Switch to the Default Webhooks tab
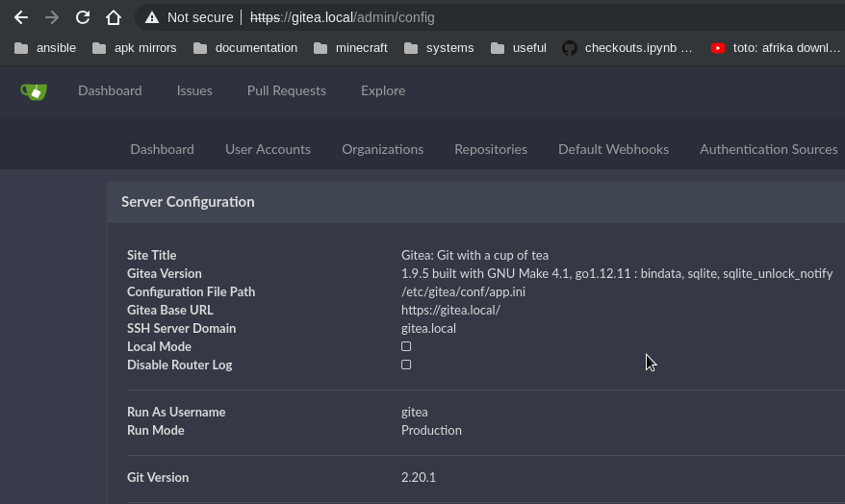The width and height of the screenshot is (845, 504). [x=613, y=149]
